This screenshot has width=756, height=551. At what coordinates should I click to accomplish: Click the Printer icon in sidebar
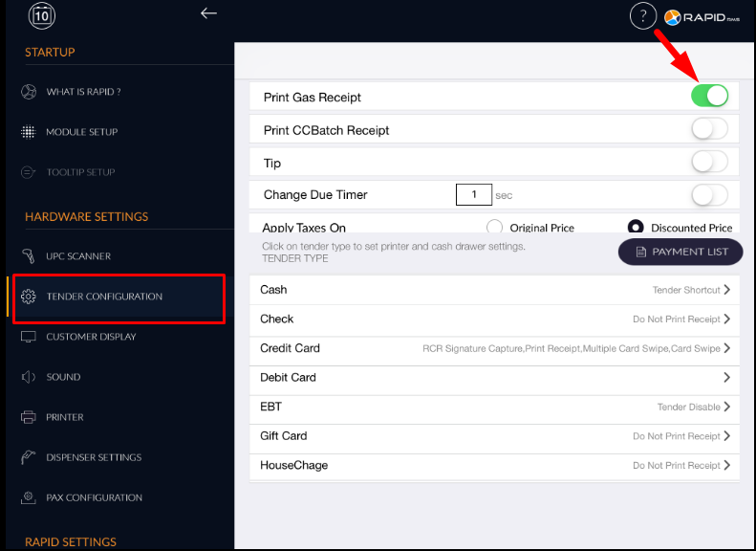click(x=29, y=417)
